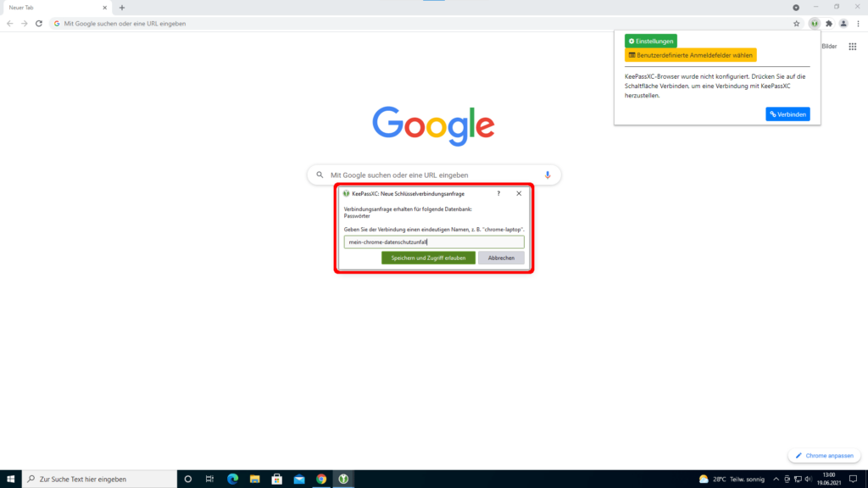Image resolution: width=868 pixels, height=488 pixels.
Task: Focus the Chrome address bar
Action: [420, 24]
